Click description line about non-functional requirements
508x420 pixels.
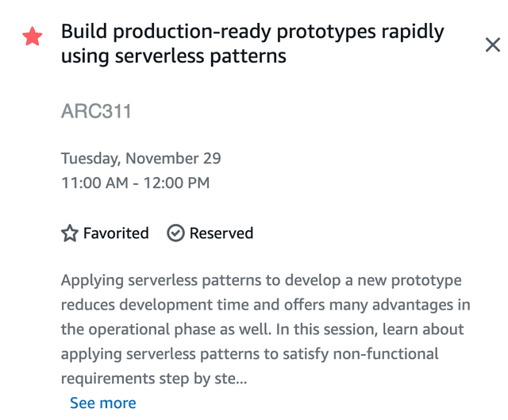(x=250, y=354)
